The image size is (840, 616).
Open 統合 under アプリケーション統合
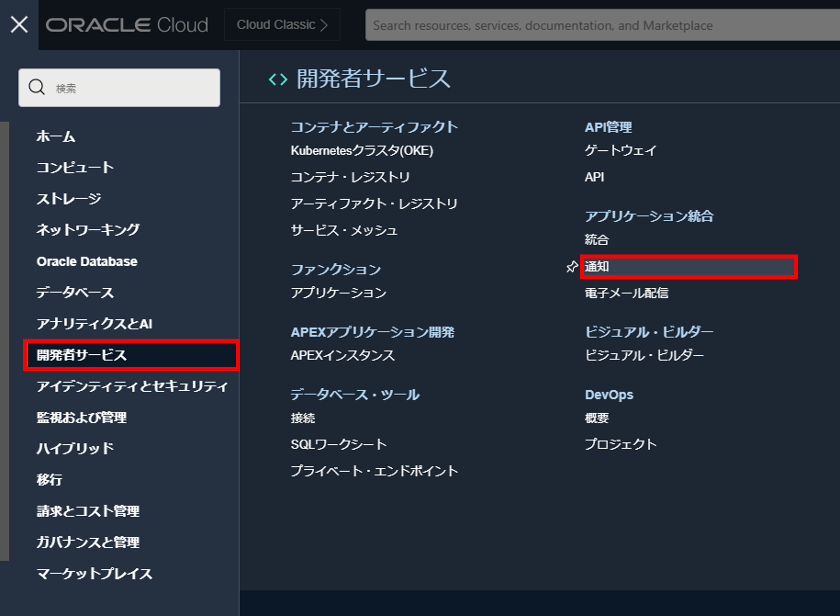(x=597, y=240)
